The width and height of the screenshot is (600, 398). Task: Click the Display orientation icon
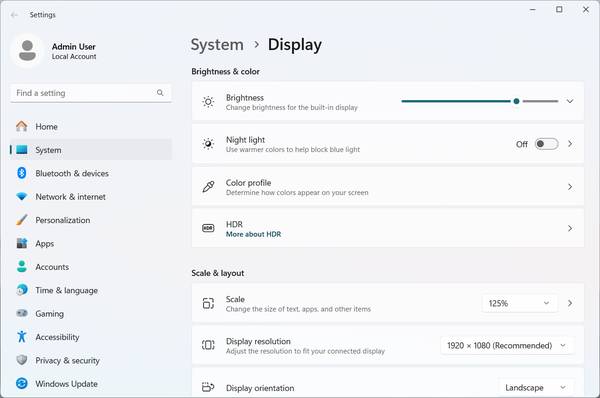coord(208,387)
